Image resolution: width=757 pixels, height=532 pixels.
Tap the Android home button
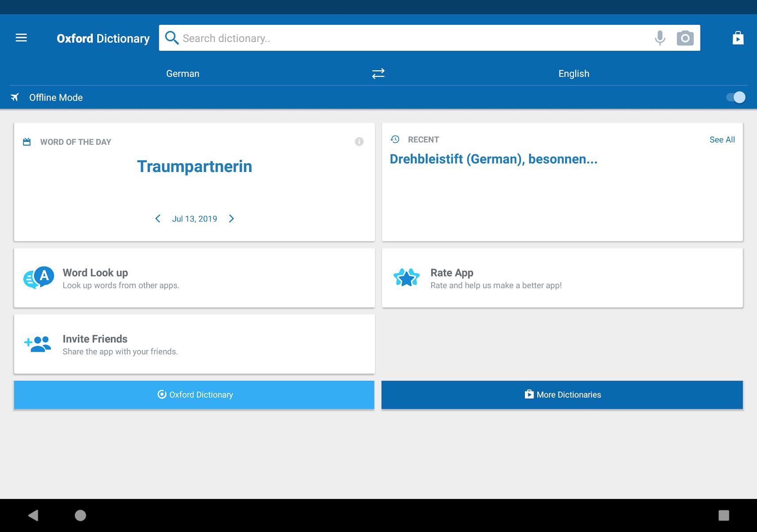coord(80,515)
